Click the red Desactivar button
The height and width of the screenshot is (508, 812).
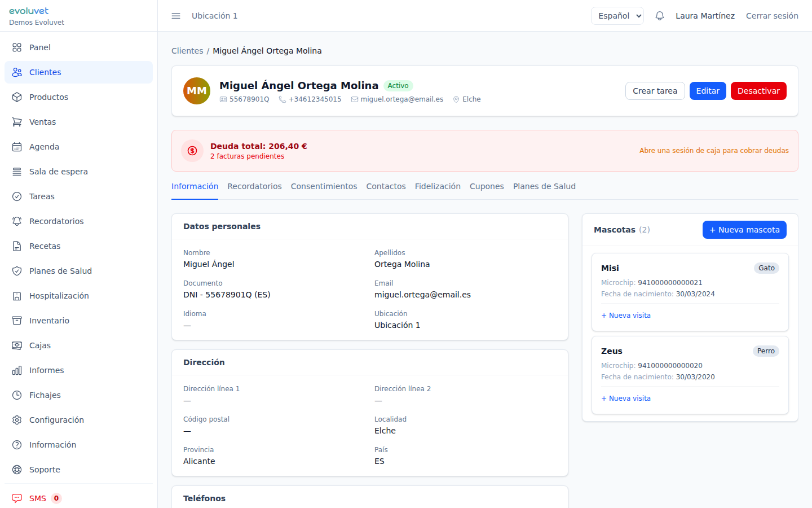tap(758, 91)
